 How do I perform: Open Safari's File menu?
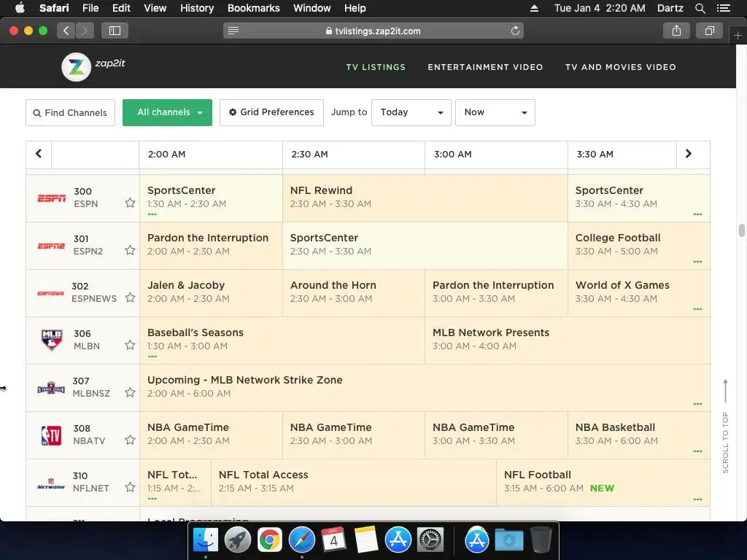[90, 8]
